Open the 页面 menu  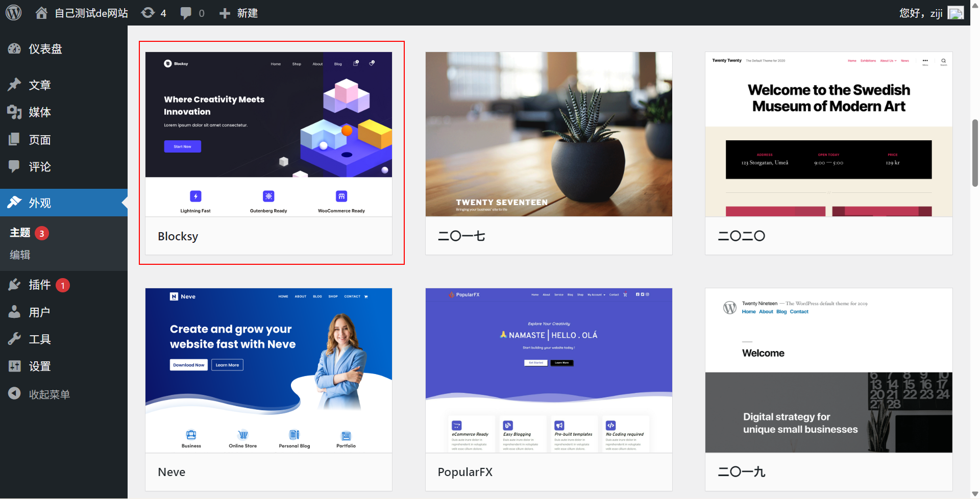click(x=64, y=139)
